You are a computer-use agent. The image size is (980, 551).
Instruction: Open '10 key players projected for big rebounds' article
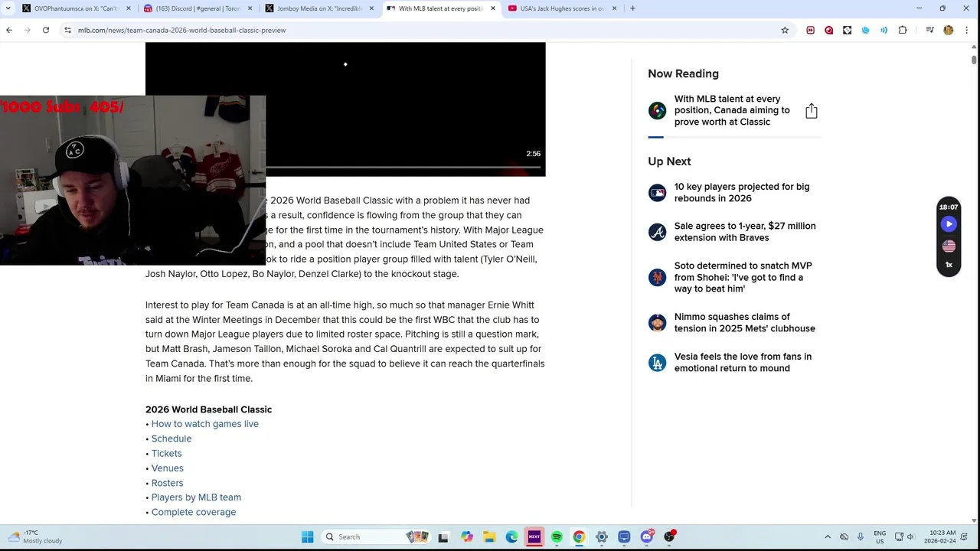tap(741, 192)
